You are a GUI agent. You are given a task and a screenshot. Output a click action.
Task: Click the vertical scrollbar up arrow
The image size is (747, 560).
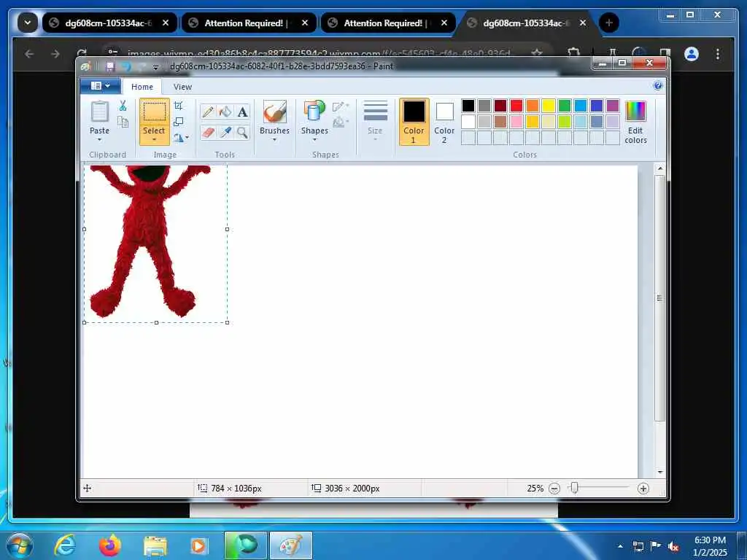659,168
